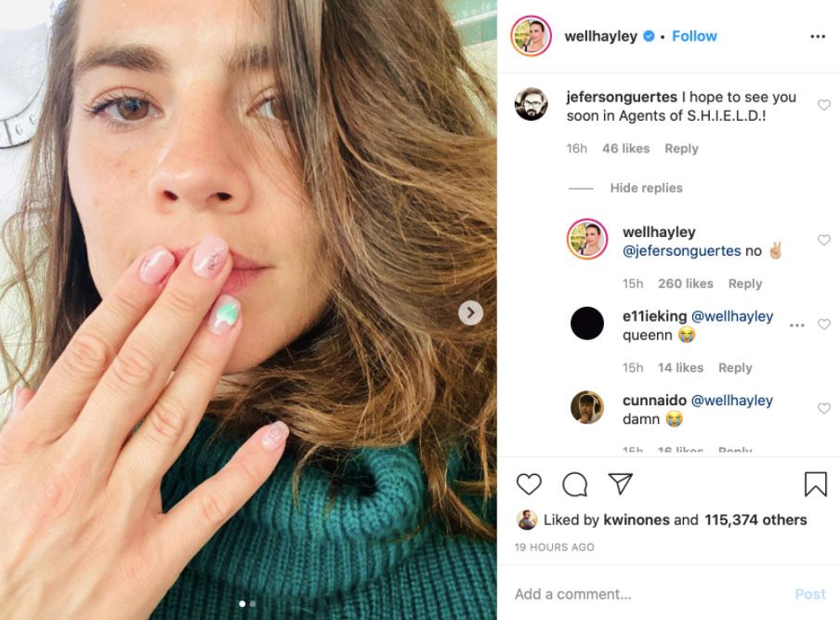Open options dots on e11ieking comment
Viewport: 840px width, 620px height.
click(796, 325)
